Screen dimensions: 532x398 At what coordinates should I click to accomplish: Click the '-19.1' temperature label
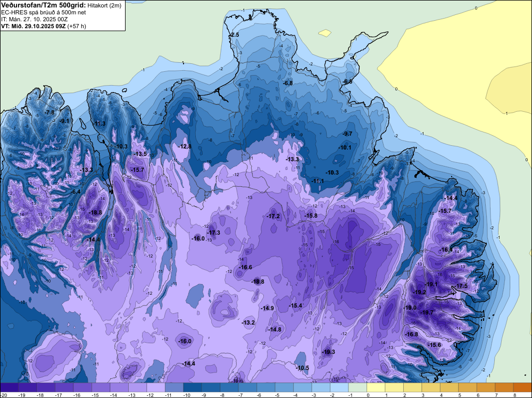[431, 284]
